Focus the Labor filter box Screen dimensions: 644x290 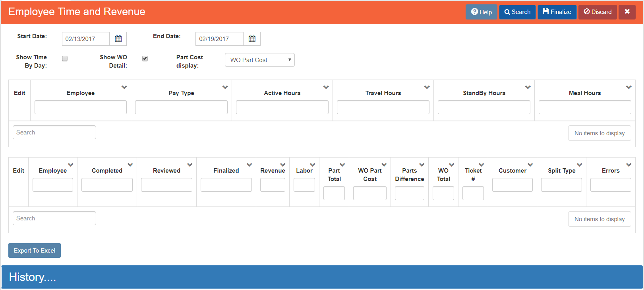304,185
